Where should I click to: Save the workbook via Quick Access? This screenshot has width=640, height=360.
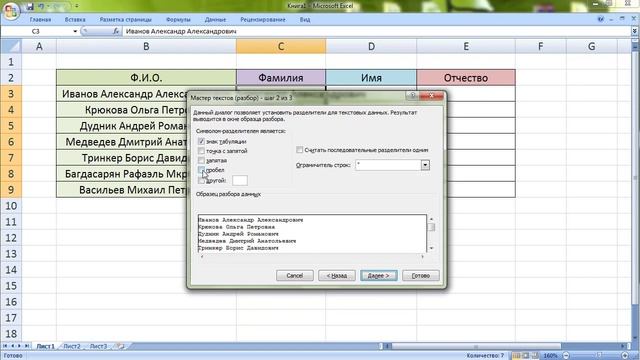pyautogui.click(x=30, y=7)
